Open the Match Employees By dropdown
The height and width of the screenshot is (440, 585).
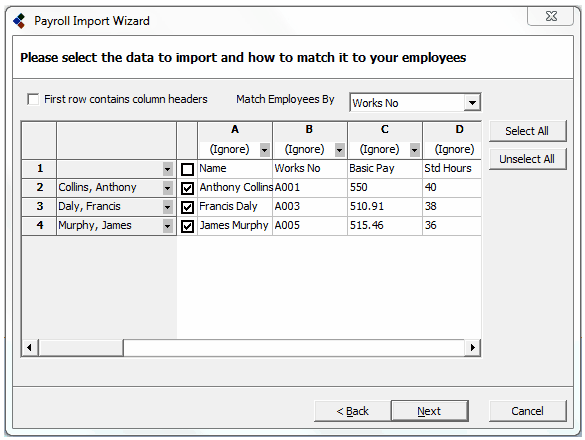[472, 103]
